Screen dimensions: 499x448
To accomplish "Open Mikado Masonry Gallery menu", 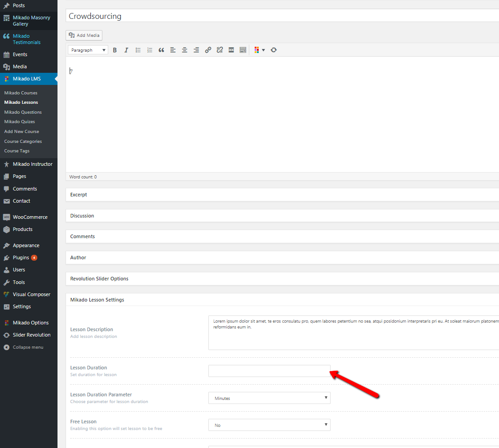I will 29,21.
